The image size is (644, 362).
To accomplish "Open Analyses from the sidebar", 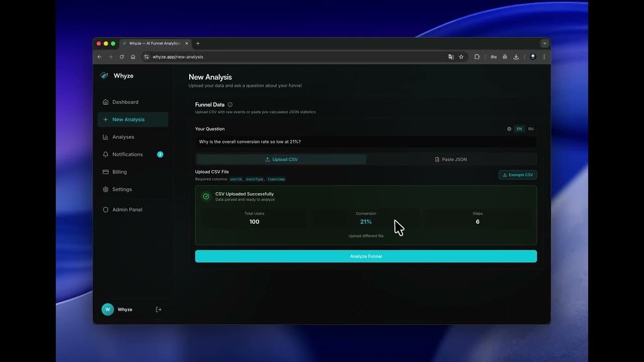I will [x=123, y=137].
